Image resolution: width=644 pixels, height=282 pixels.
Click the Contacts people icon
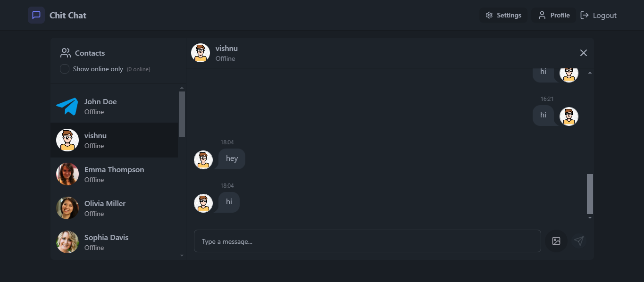66,53
